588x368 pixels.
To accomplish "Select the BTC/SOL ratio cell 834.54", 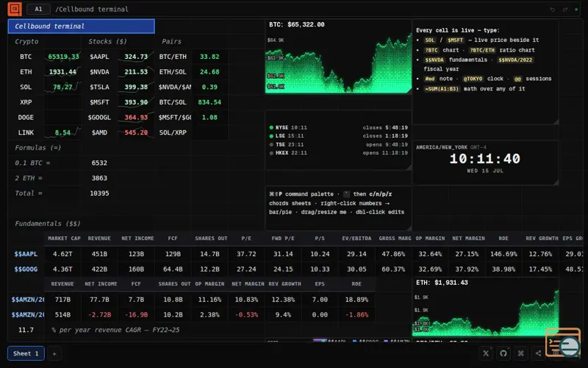I will coord(209,102).
